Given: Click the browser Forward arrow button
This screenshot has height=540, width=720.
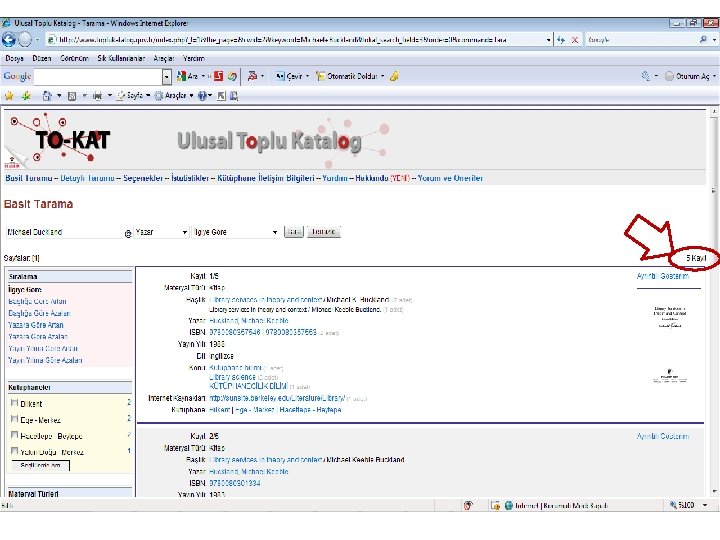Looking at the screenshot, I should [25, 39].
